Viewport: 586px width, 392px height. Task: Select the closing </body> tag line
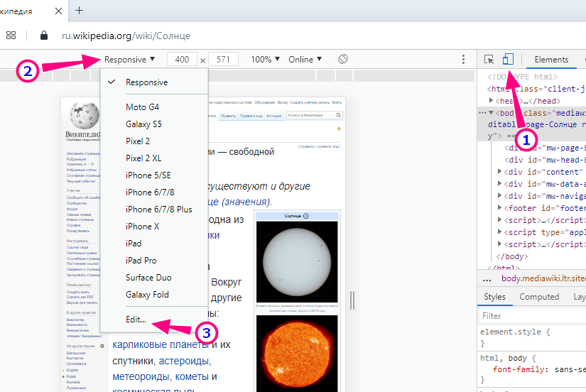pyautogui.click(x=511, y=256)
